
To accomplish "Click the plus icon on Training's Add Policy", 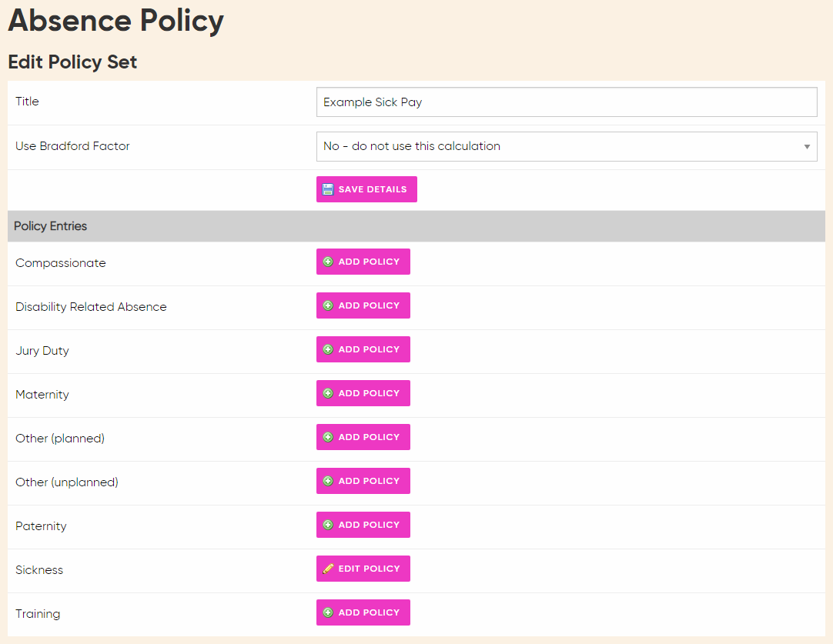I will pos(329,612).
